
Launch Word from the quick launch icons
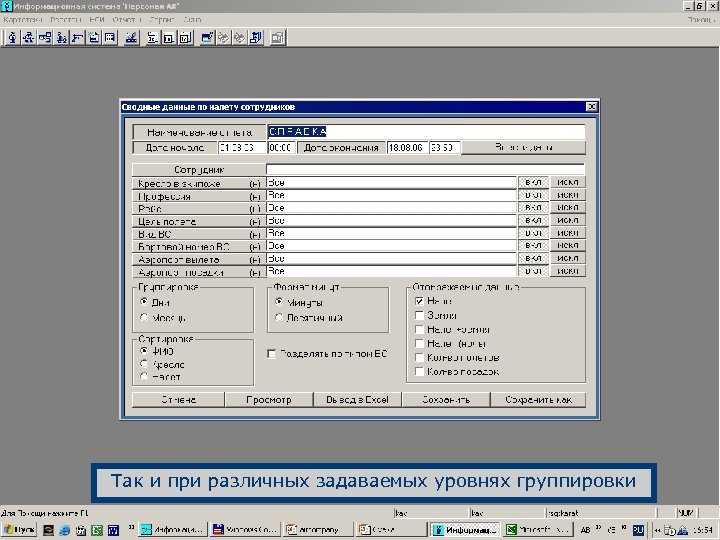pyautogui.click(x=113, y=530)
